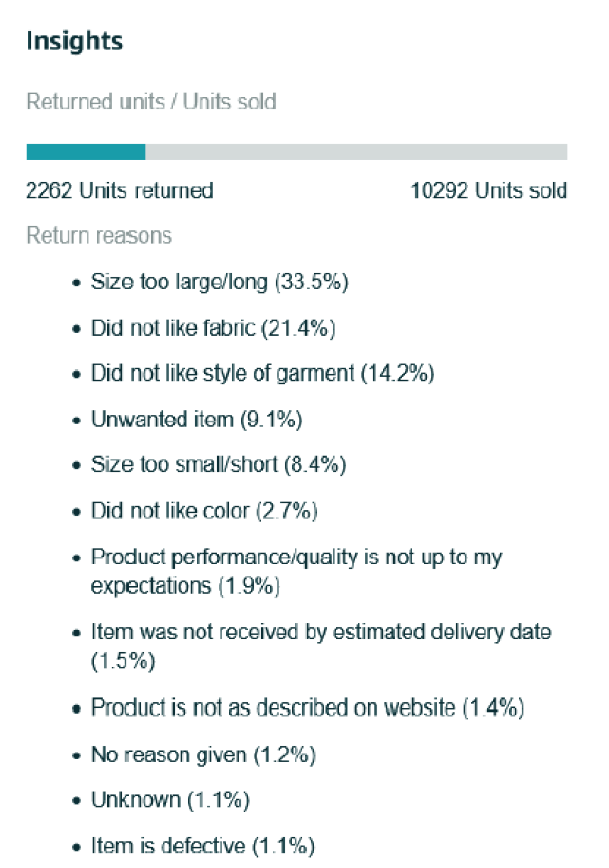The width and height of the screenshot is (609, 868).
Task: Click the Insights heading
Action: click(x=74, y=41)
